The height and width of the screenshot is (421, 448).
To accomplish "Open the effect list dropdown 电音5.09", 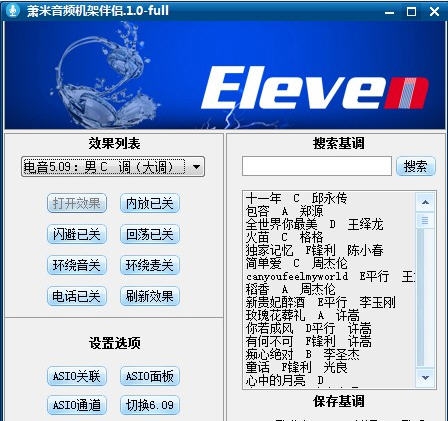I will coord(113,167).
